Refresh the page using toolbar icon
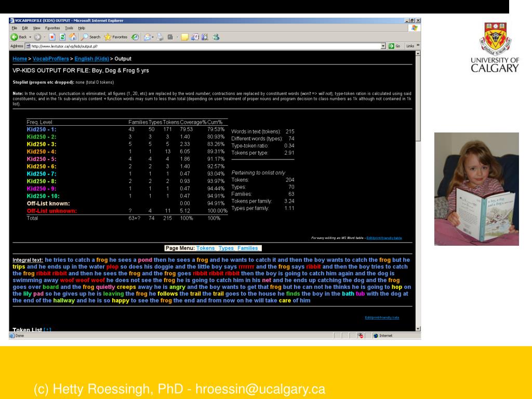532x399 pixels. pyautogui.click(x=62, y=37)
